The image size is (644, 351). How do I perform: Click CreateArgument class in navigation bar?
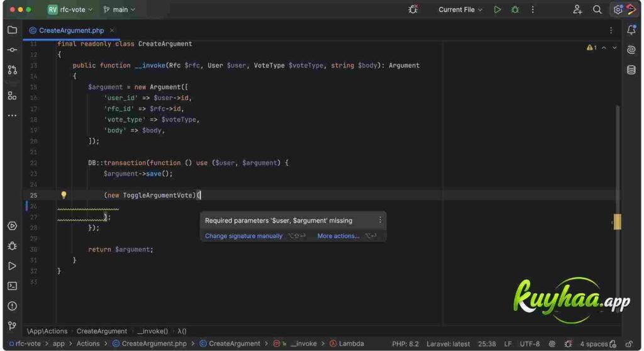tap(230, 343)
